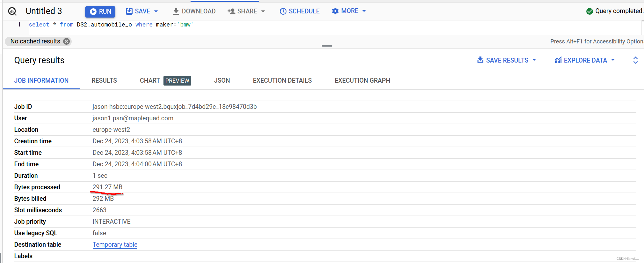Click the Use legacy SQL false value

[99, 233]
